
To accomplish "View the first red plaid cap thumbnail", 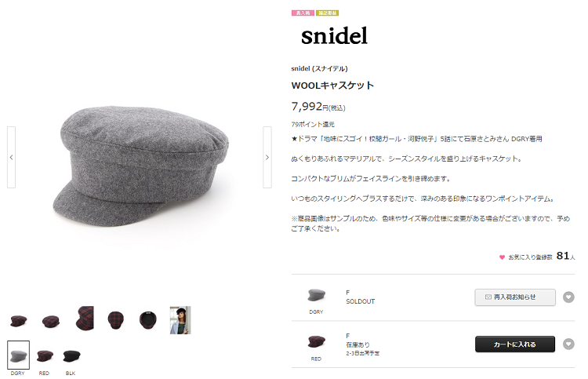I will pyautogui.click(x=18, y=321).
